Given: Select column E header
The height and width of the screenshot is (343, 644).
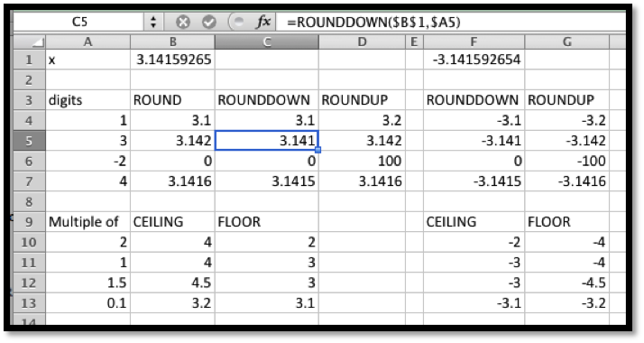Looking at the screenshot, I should [414, 42].
